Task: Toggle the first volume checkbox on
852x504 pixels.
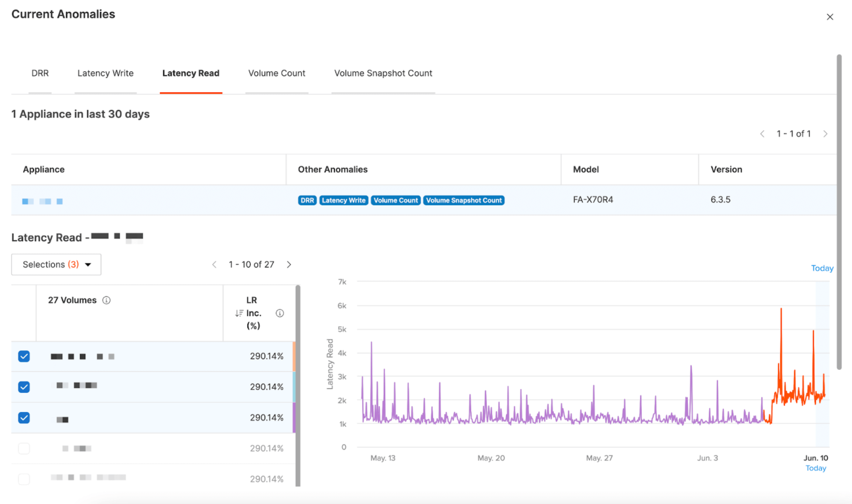Action: pos(24,355)
